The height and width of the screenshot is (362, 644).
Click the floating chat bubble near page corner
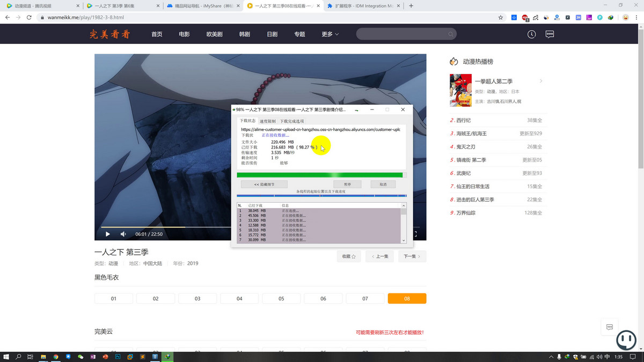coord(609,326)
